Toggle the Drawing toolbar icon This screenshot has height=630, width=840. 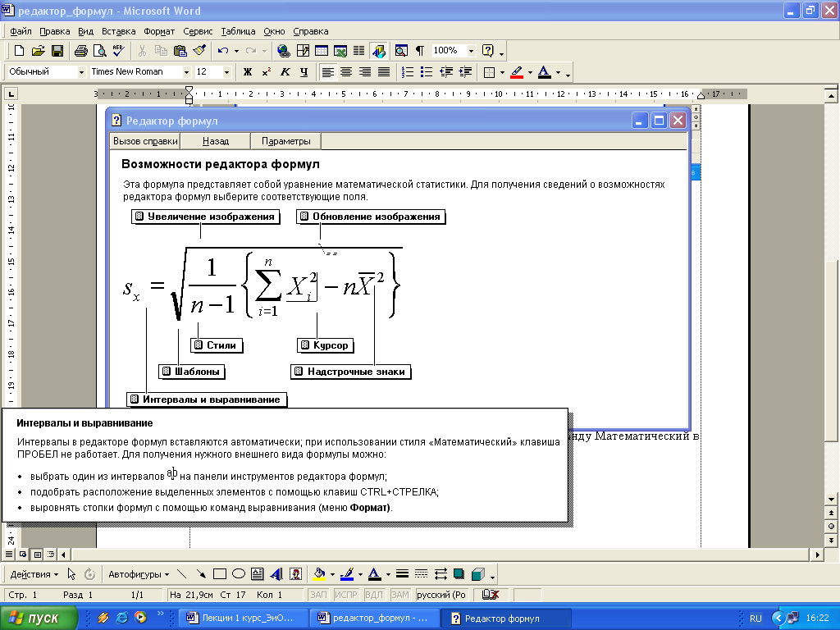(378, 51)
